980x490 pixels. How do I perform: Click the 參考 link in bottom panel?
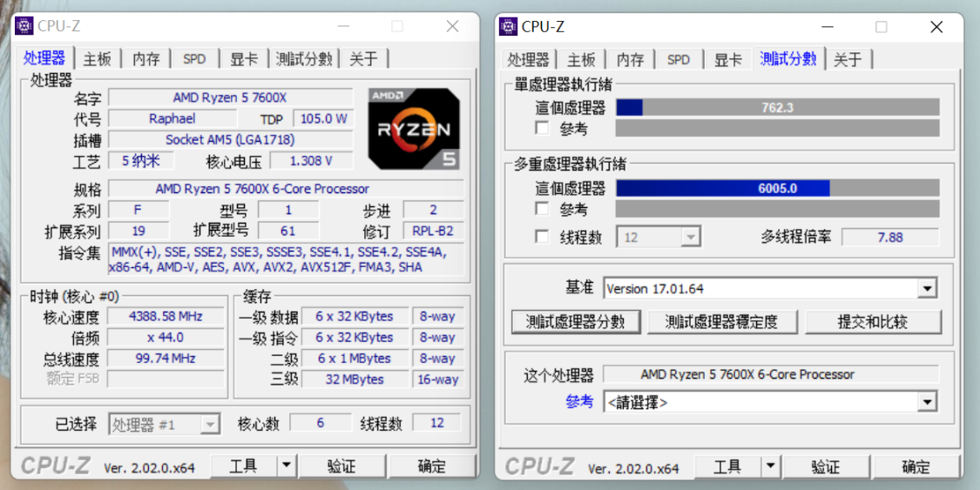coord(579,401)
